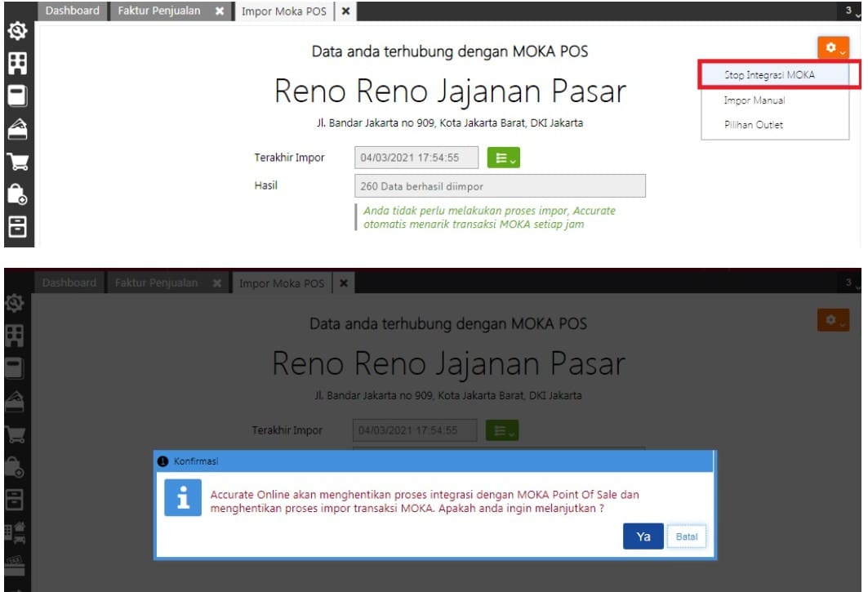
Task: Expand the bright green list dropdown beside Terakhir Impor
Action: (x=503, y=158)
